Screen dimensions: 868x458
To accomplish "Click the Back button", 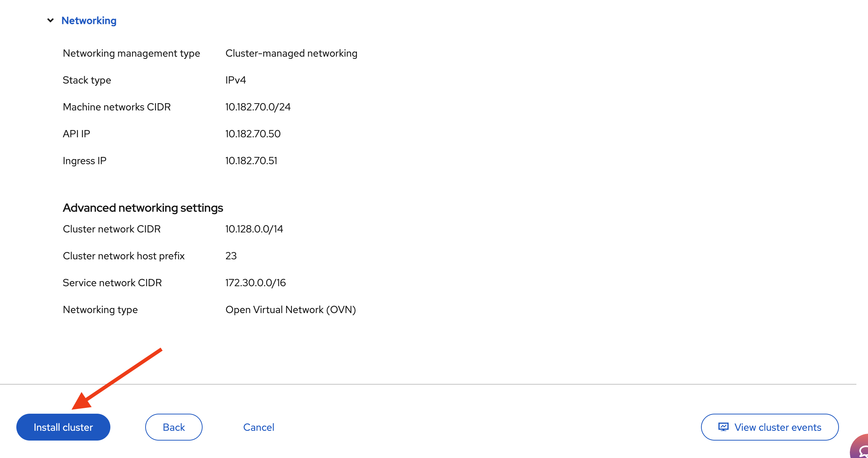I will tap(173, 427).
